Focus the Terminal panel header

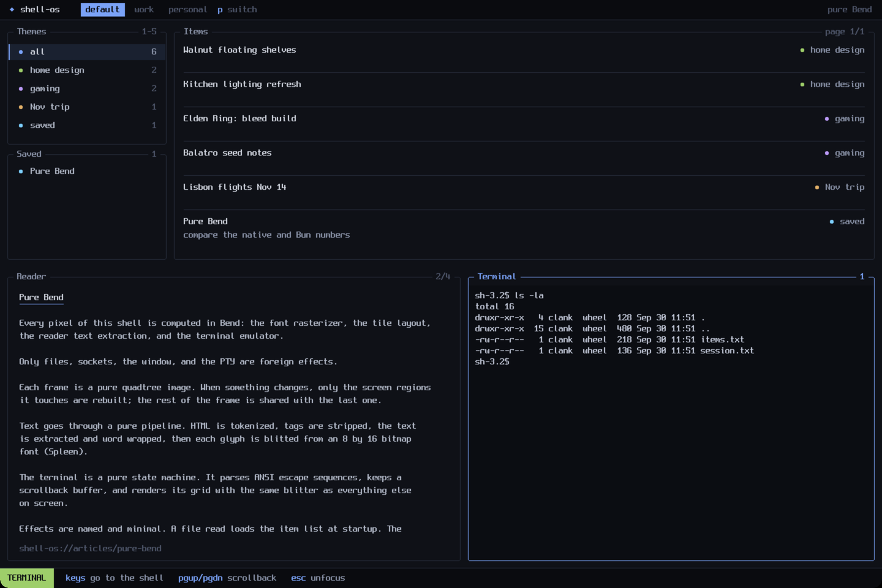[x=497, y=277]
